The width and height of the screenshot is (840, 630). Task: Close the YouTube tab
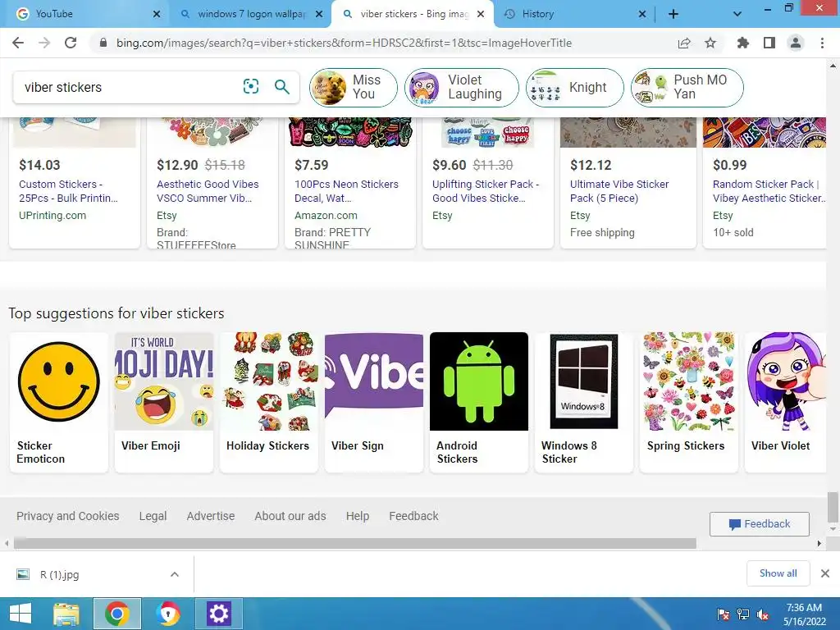157,15
